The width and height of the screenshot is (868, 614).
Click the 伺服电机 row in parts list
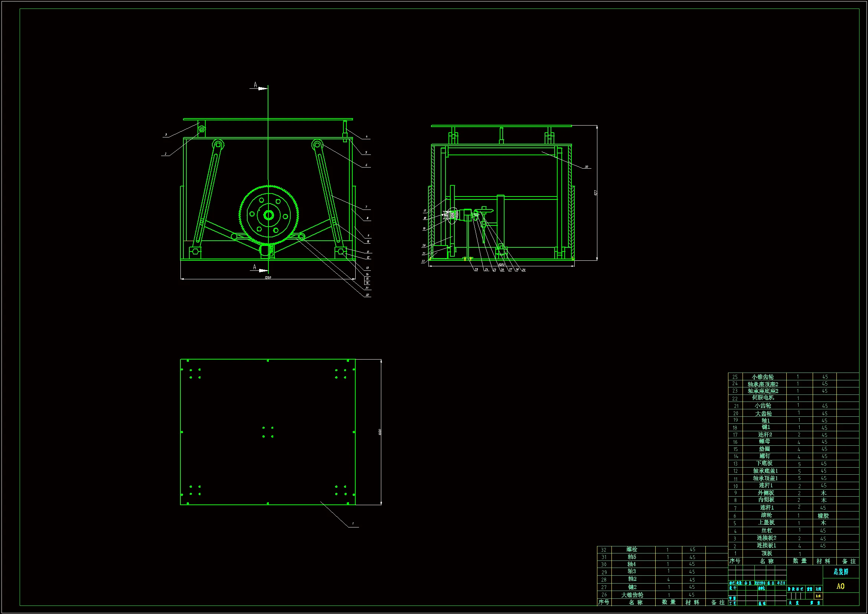point(763,397)
